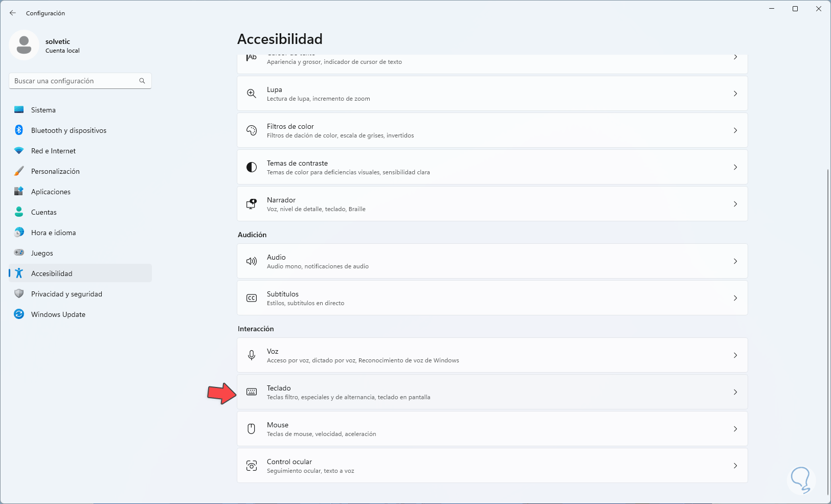Click the Lupa magnifier icon

point(252,94)
